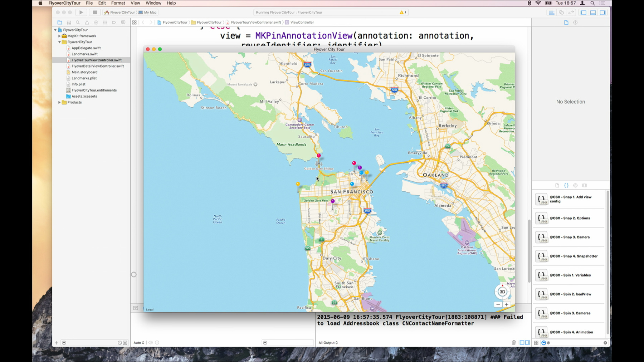Open the Debug navigator icon
Image resolution: width=644 pixels, height=362 pixels.
point(105,22)
